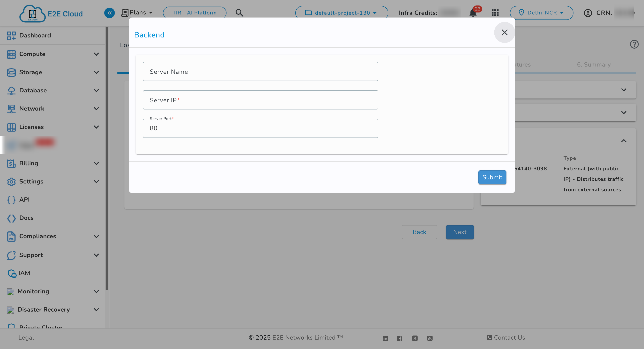
Task: Open the default-project-130 dropdown
Action: tap(341, 12)
